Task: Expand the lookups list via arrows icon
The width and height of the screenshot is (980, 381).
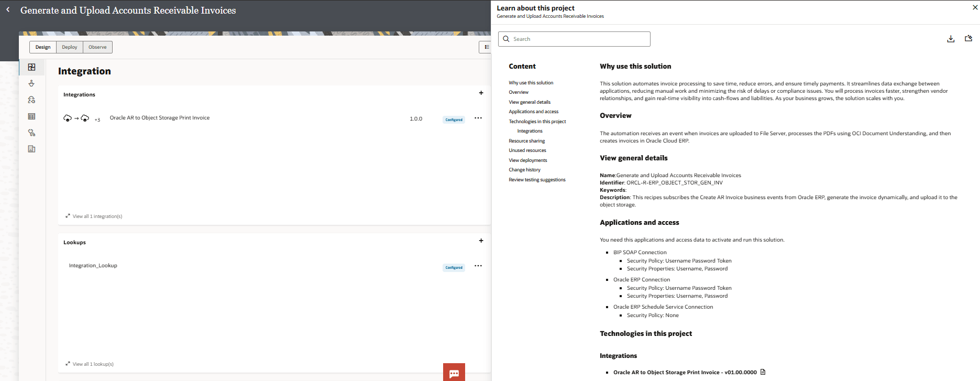Action: (68, 363)
